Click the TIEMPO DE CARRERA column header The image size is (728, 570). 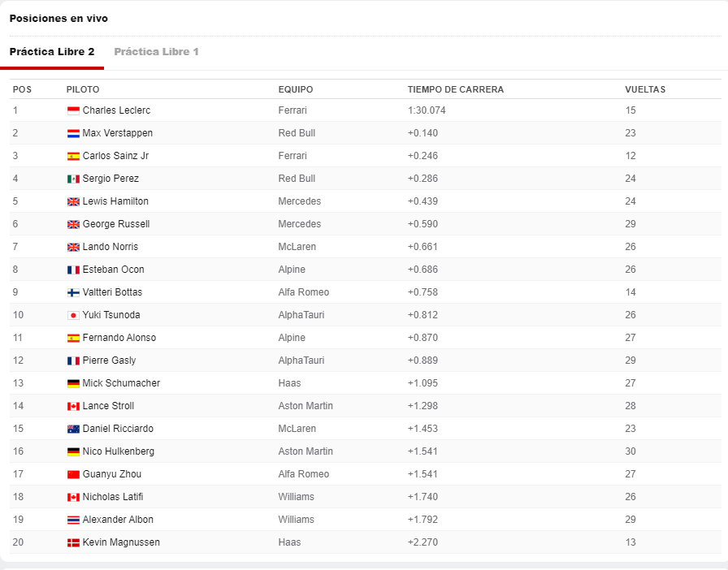tap(455, 89)
